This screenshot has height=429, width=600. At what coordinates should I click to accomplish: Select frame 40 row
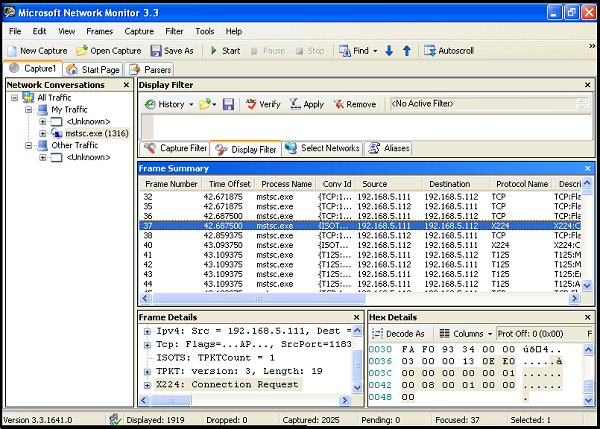coord(360,245)
